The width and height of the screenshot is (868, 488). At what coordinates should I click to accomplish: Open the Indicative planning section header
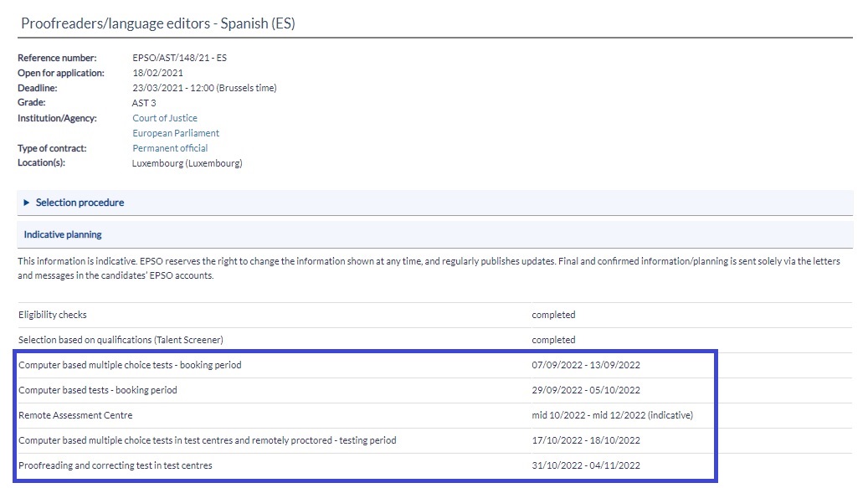pos(63,235)
